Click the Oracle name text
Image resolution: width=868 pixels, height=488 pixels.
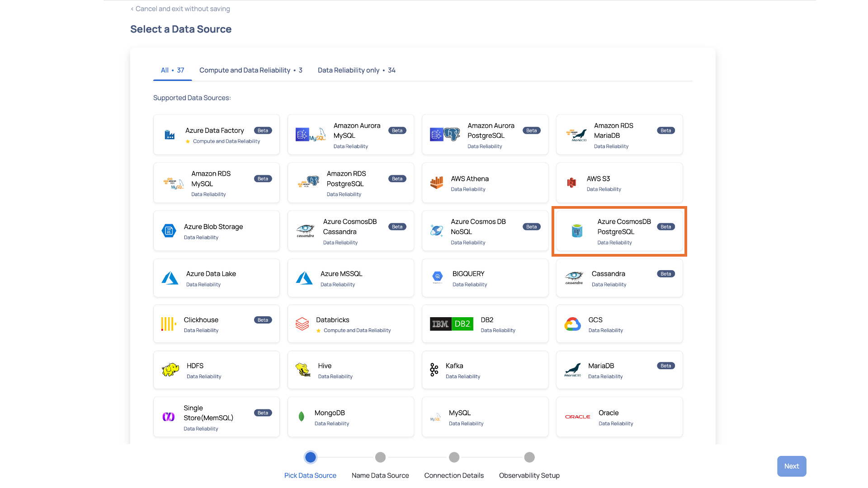609,413
